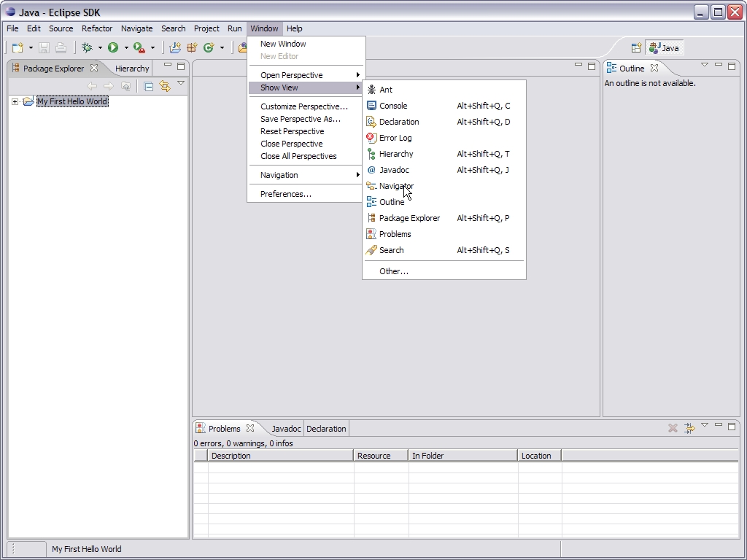Click the New wizard toolbar icon
747x560 pixels.
coord(18,47)
